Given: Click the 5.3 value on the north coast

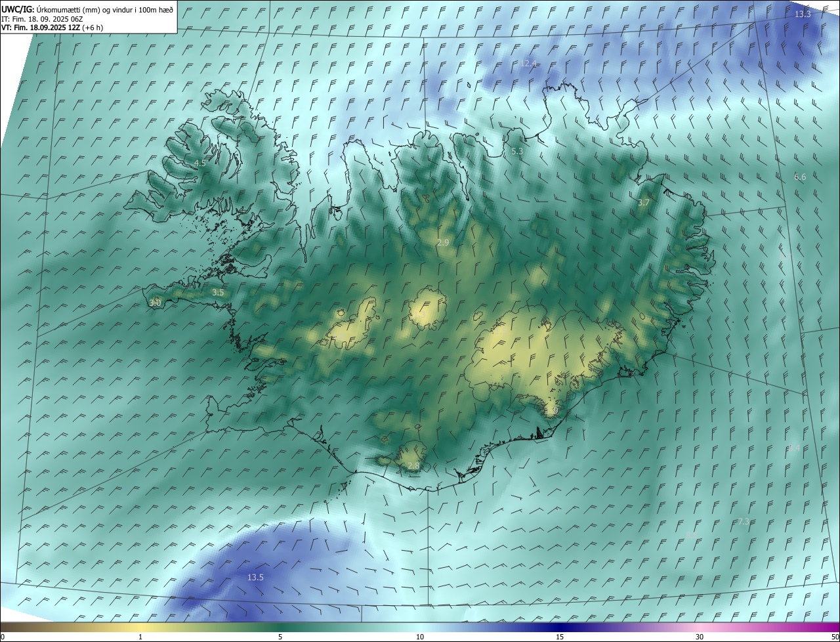Looking at the screenshot, I should pyautogui.click(x=517, y=151).
